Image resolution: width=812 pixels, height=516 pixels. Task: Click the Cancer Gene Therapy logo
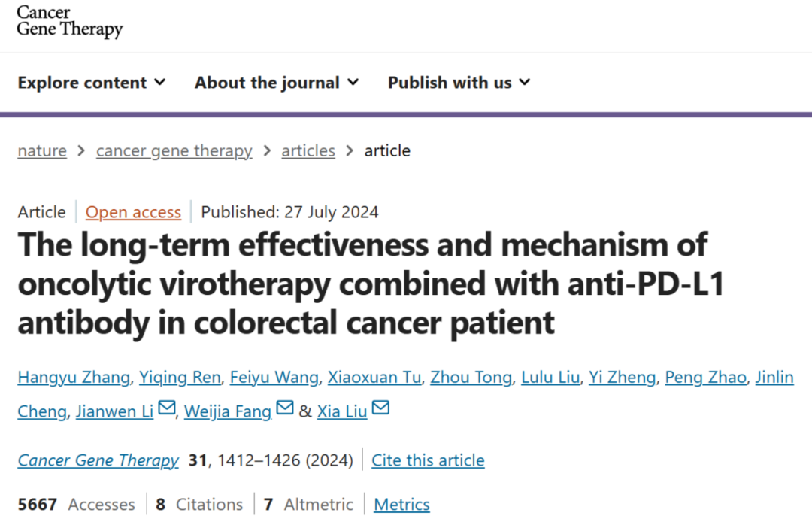click(x=70, y=22)
